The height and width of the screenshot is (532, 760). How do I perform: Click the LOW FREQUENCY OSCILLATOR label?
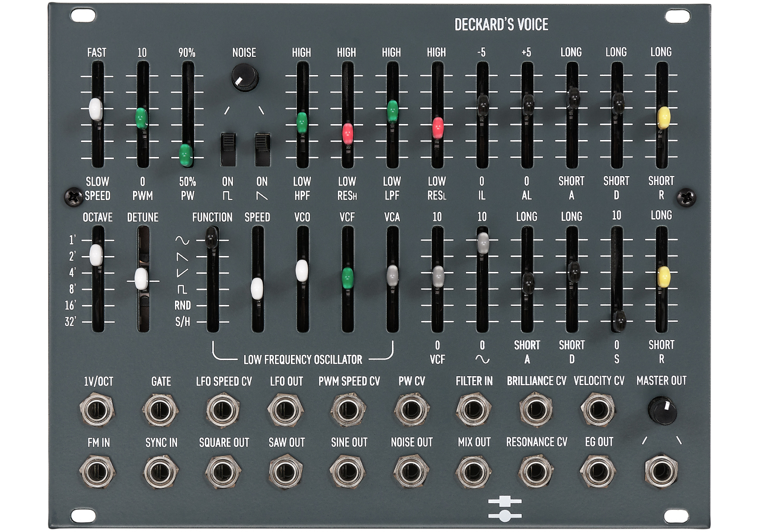click(303, 360)
